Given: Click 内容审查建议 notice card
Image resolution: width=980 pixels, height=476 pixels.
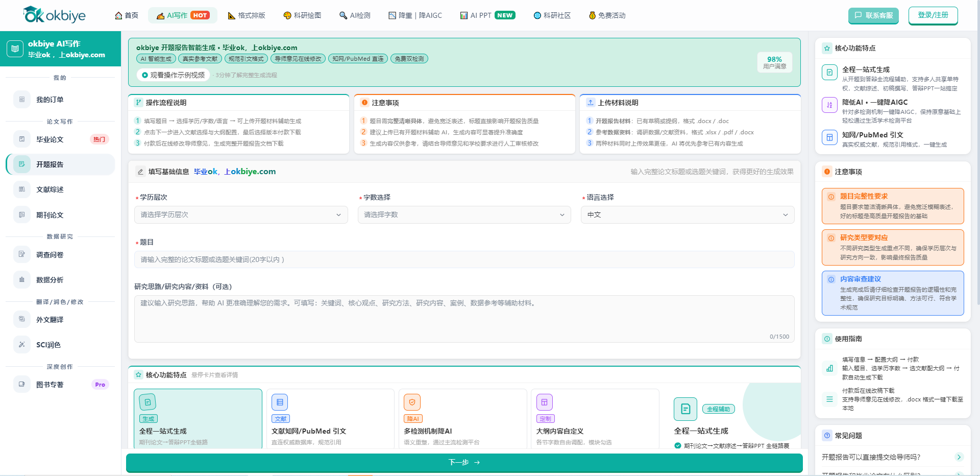Looking at the screenshot, I should coord(893,293).
